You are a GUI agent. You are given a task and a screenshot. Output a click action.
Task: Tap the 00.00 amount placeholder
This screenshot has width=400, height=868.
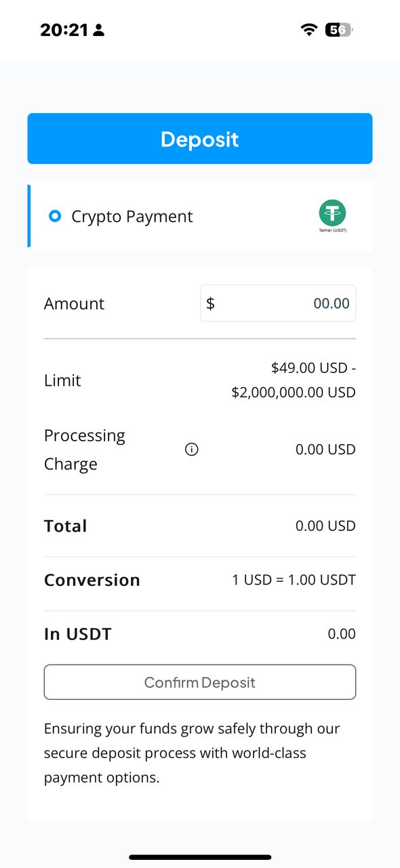pyautogui.click(x=332, y=303)
